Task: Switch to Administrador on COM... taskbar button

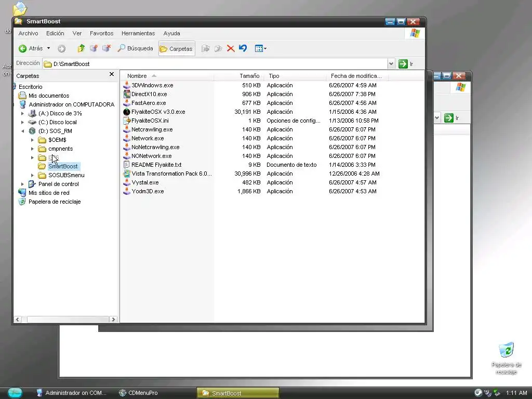Action: click(x=71, y=393)
